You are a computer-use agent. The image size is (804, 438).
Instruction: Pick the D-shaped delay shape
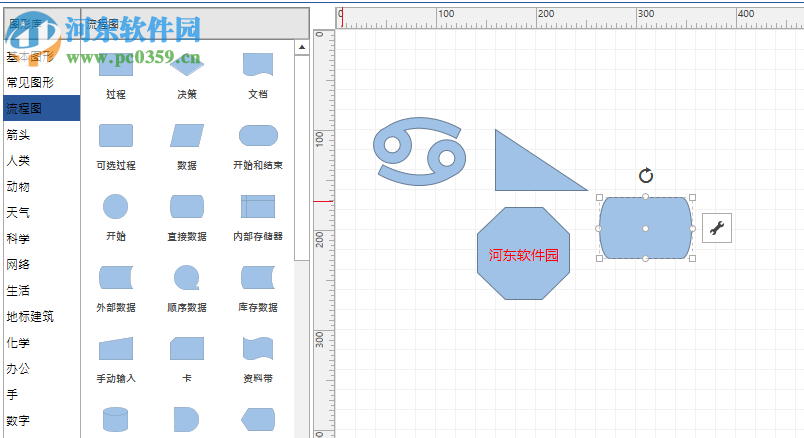(x=186, y=420)
